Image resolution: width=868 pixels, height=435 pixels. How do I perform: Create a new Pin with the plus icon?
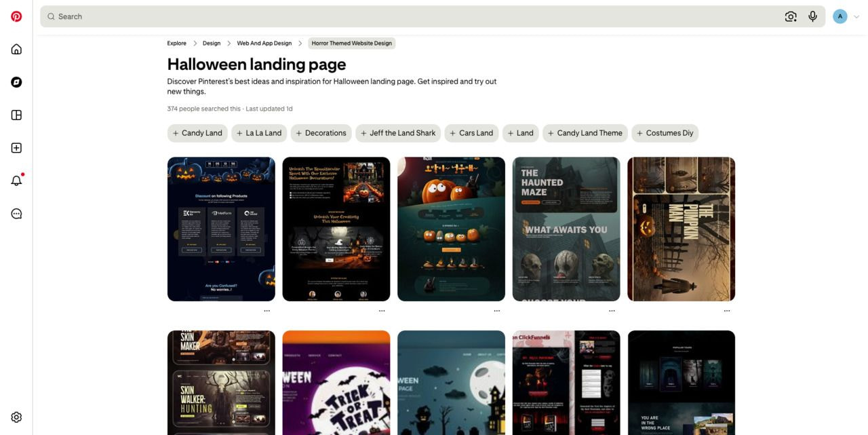16,148
